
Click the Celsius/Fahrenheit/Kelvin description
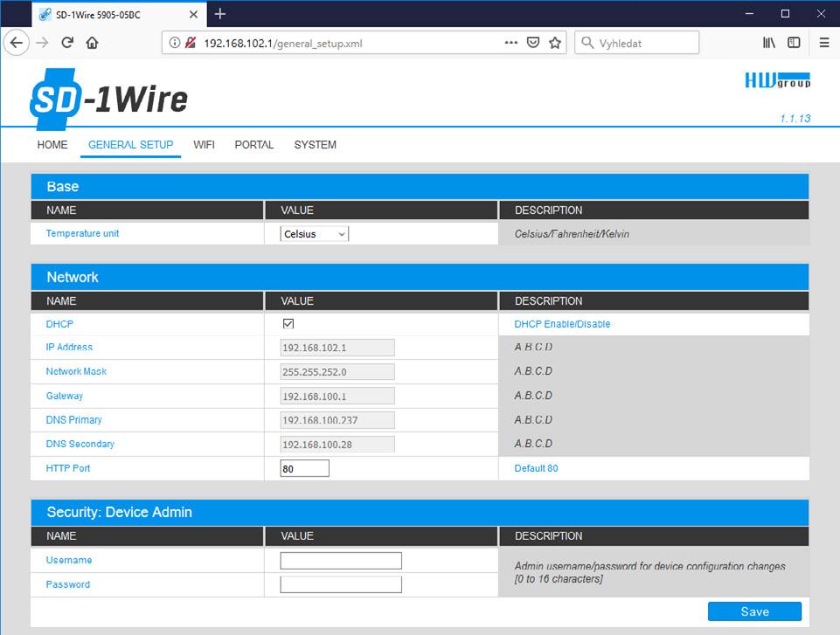[572, 234]
